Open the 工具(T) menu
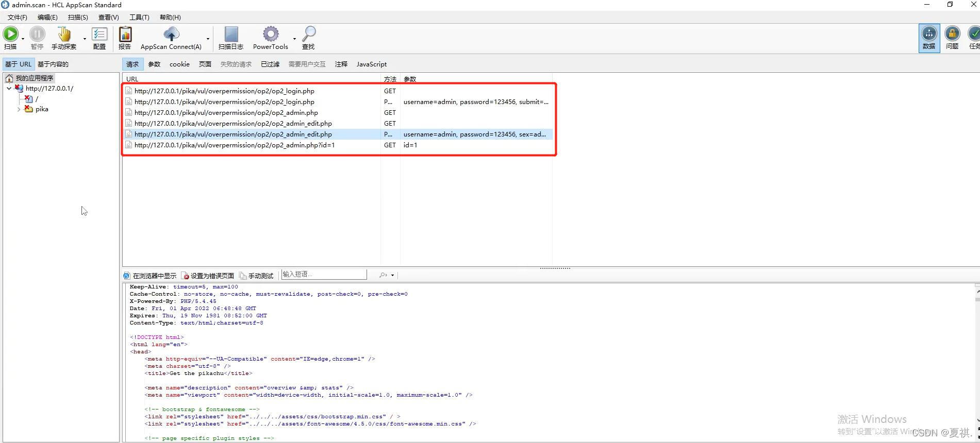The width and height of the screenshot is (980, 443). click(139, 17)
